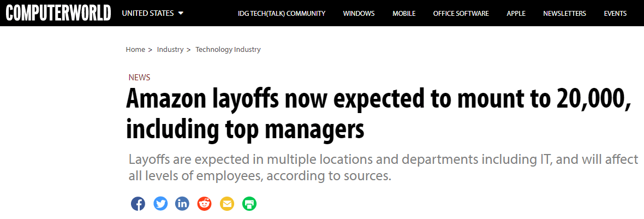
Task: Click the NEWS category label
Action: [x=139, y=78]
